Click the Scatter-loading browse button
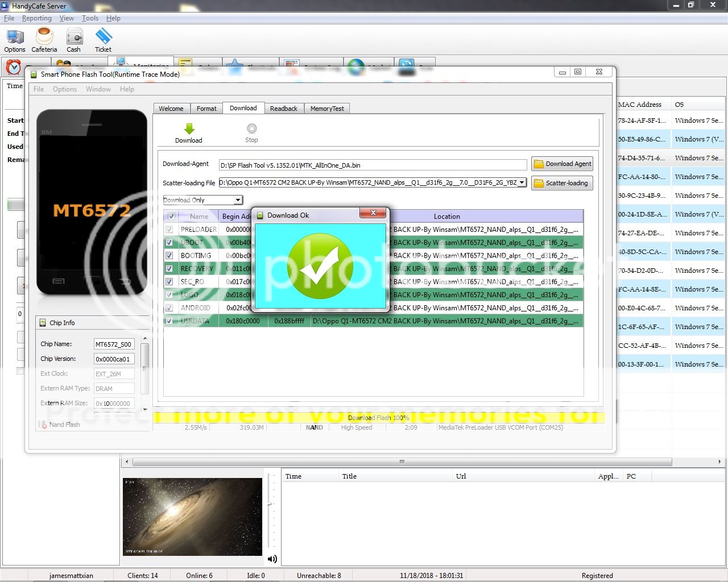 tap(562, 183)
